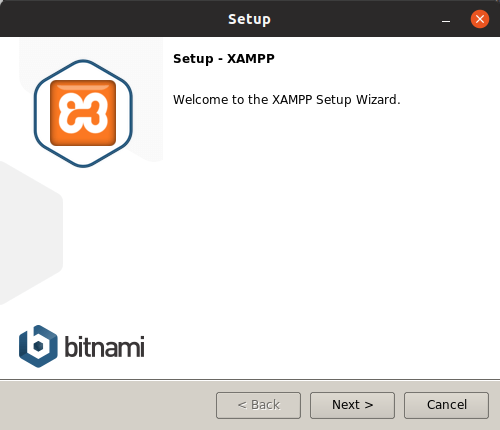Click the 'Welcome to the XAMPP Setup Wizard.' text
This screenshot has width=500, height=430.
pos(287,100)
